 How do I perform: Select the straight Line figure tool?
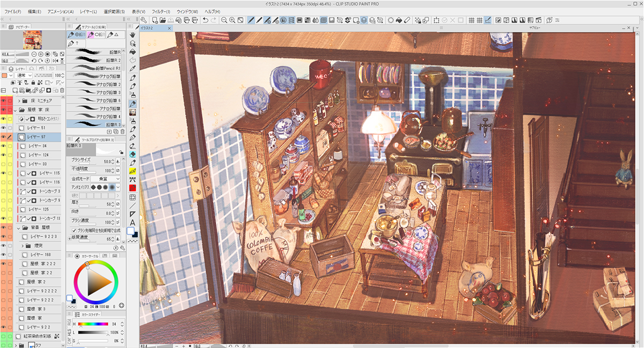pos(133,205)
